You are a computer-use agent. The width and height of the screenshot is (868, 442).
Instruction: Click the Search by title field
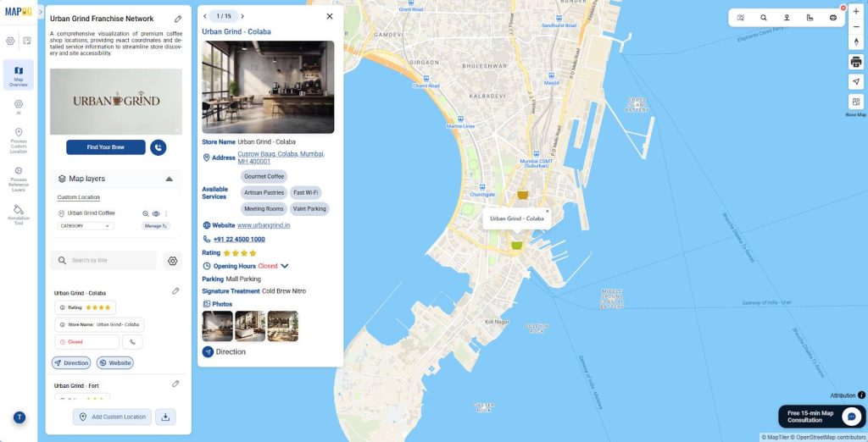click(103, 261)
